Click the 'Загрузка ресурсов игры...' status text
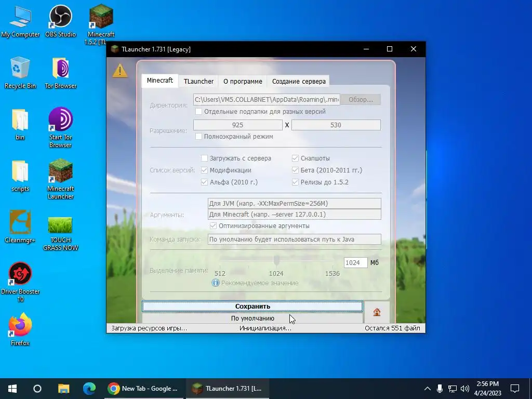 (149, 328)
